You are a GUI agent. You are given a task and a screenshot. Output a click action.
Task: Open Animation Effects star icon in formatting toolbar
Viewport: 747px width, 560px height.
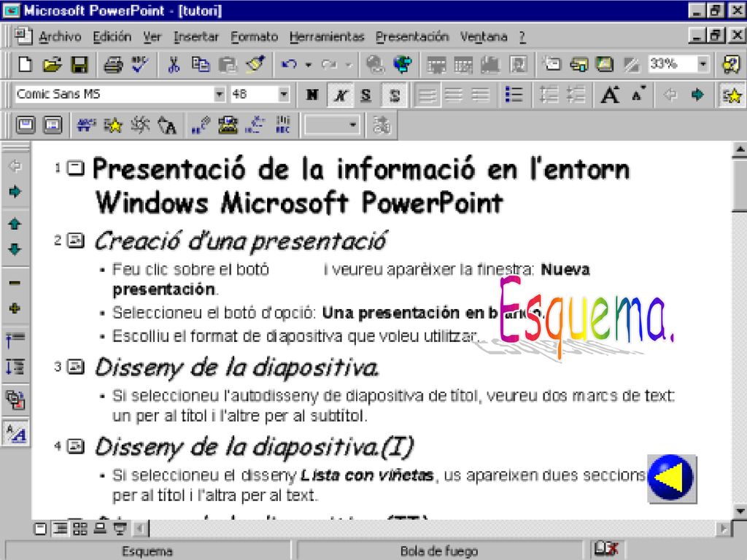coord(731,94)
